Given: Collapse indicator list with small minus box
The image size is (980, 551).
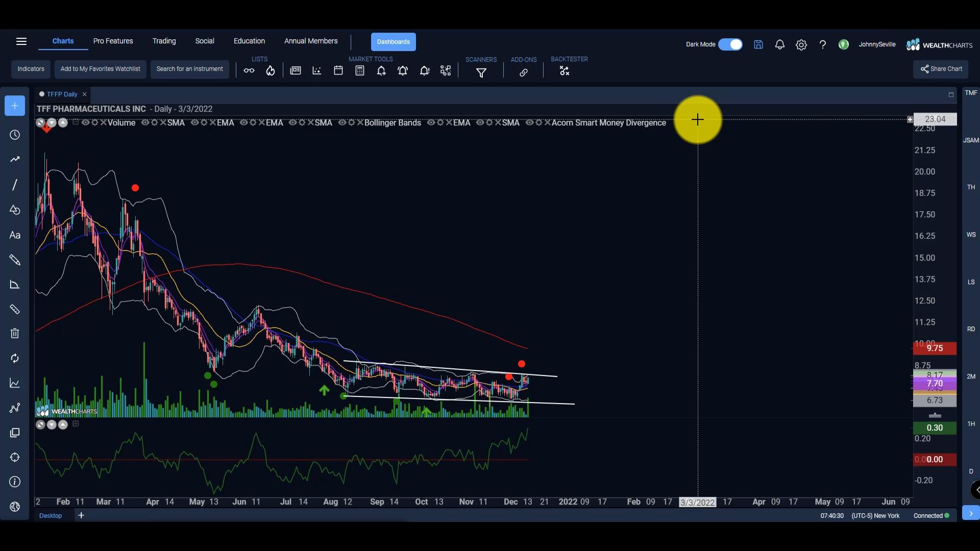Looking at the screenshot, I should [x=76, y=122].
